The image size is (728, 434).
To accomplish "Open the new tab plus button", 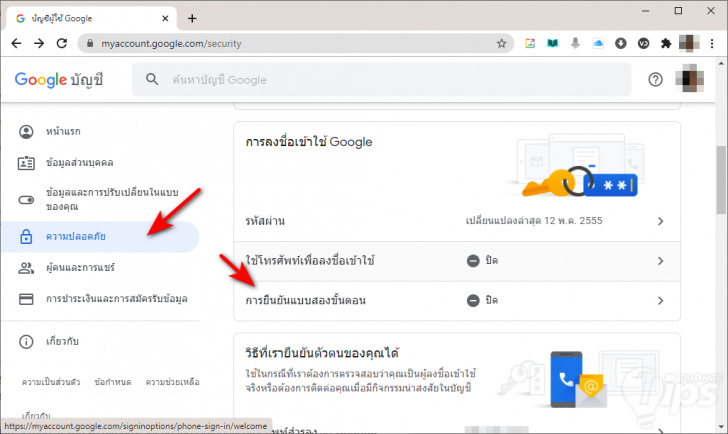I will 192,19.
